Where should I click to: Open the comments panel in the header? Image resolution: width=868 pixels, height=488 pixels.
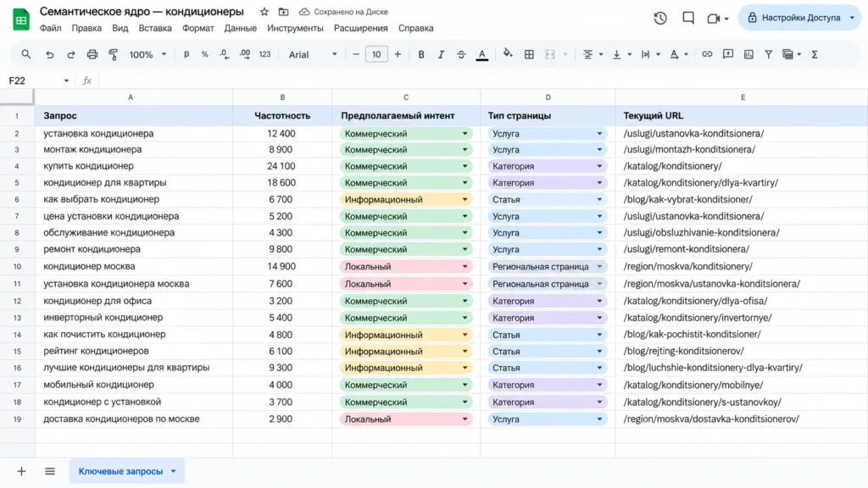(x=688, y=18)
